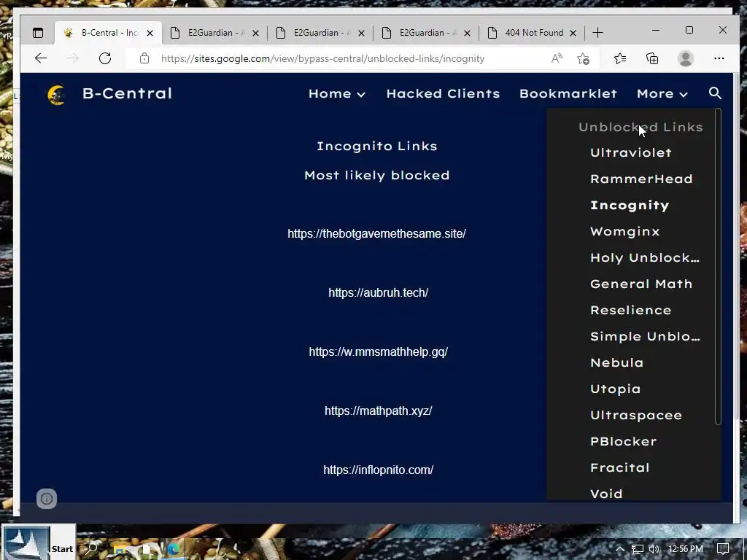The height and width of the screenshot is (560, 747).
Task: Open the aubruh.tech link
Action: 379,293
